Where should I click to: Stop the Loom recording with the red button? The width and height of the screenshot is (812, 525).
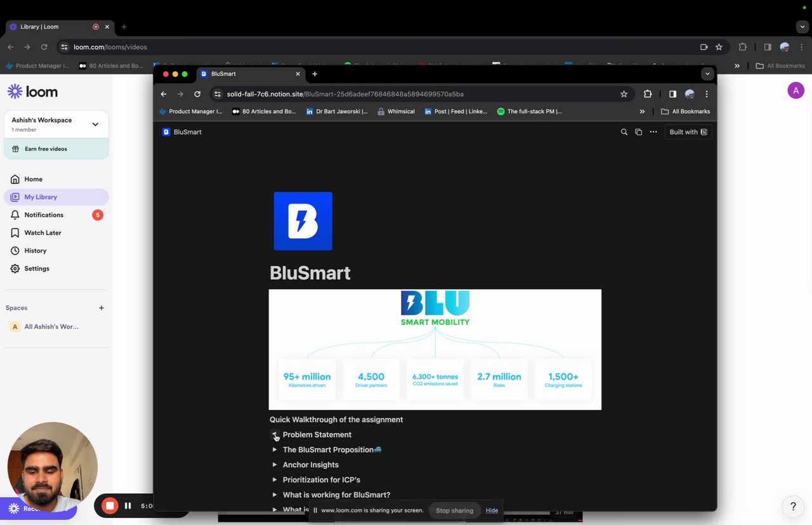click(110, 505)
